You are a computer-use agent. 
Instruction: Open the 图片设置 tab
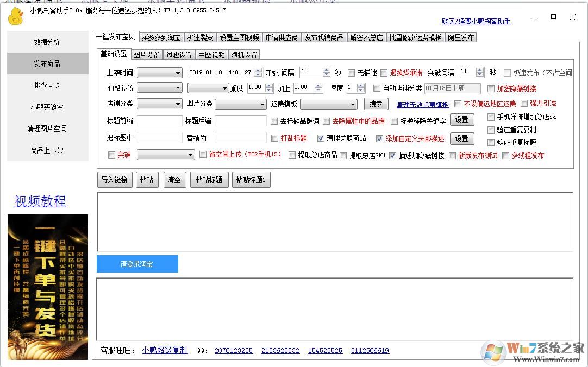146,54
